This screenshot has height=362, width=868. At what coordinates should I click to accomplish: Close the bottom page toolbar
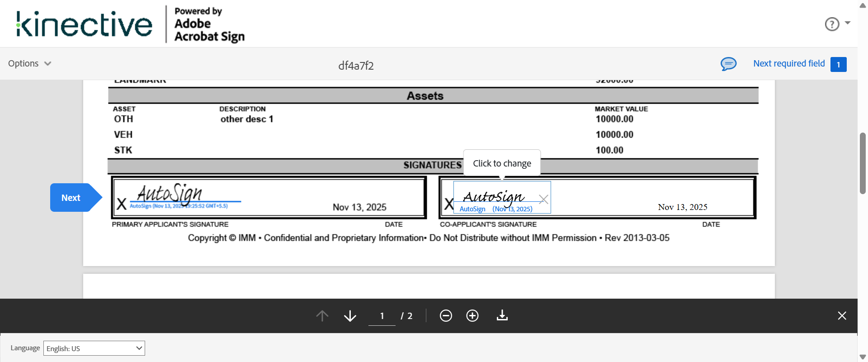click(842, 315)
